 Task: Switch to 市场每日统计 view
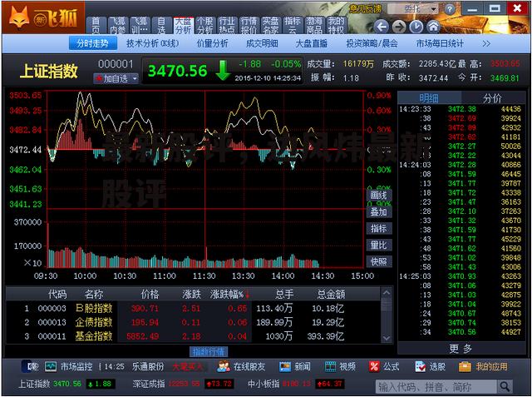pos(440,43)
